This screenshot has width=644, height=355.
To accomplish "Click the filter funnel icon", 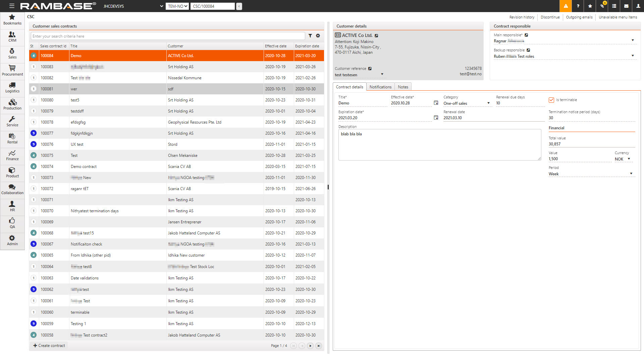I will click(x=310, y=36).
